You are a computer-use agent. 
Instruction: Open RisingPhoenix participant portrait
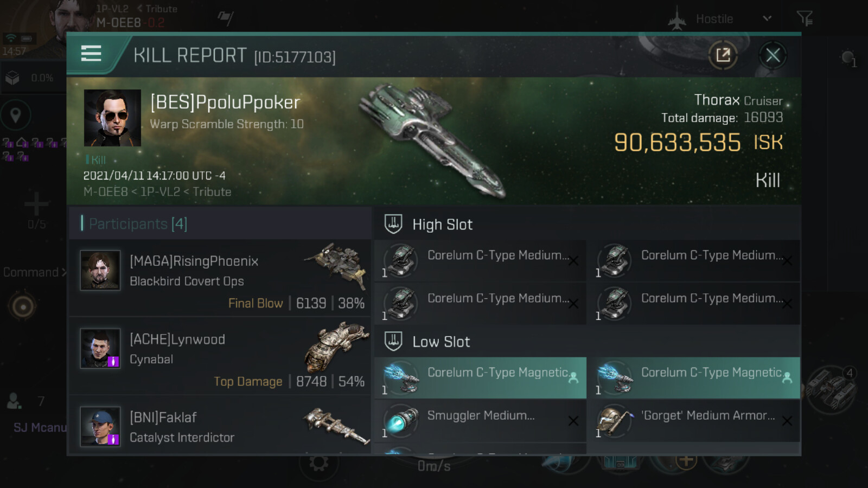point(100,270)
